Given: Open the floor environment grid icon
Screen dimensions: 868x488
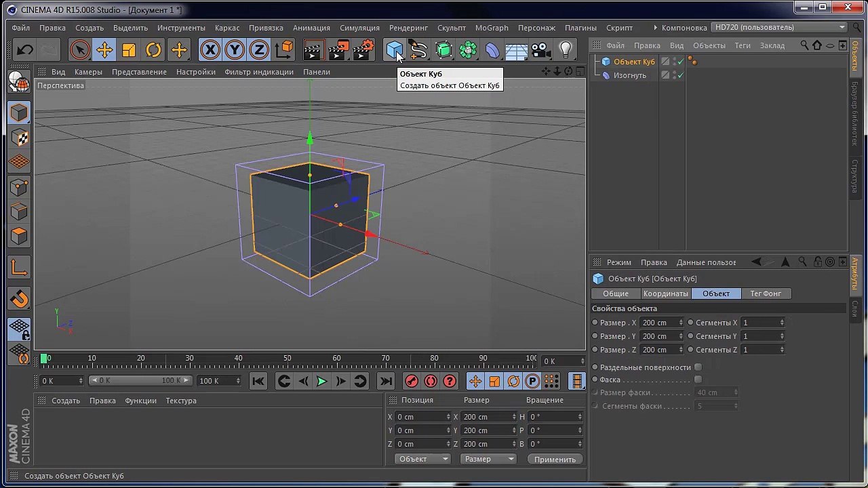Looking at the screenshot, I should click(x=517, y=50).
